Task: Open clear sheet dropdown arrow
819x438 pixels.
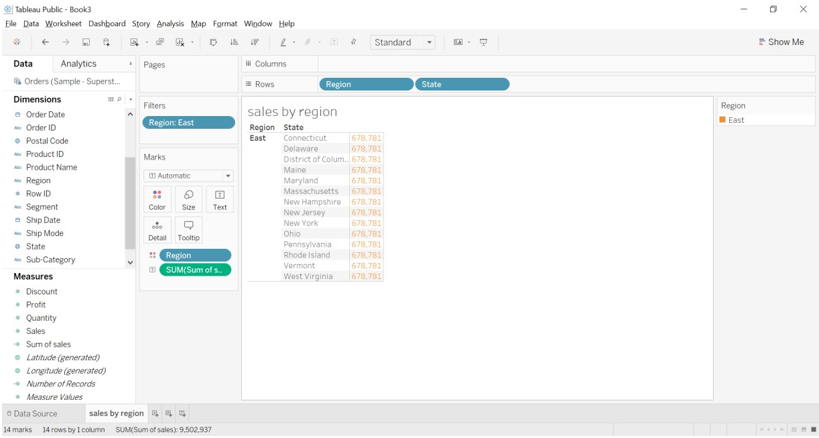Action: pyautogui.click(x=192, y=43)
